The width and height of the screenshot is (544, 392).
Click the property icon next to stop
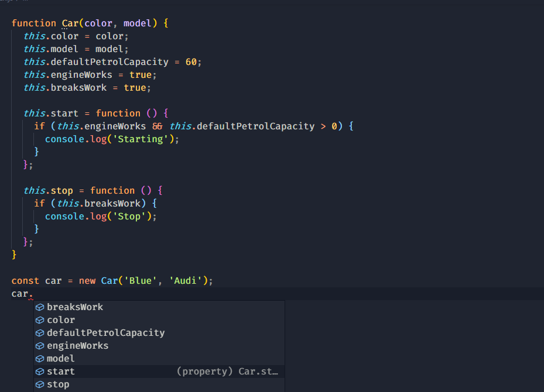coord(40,384)
